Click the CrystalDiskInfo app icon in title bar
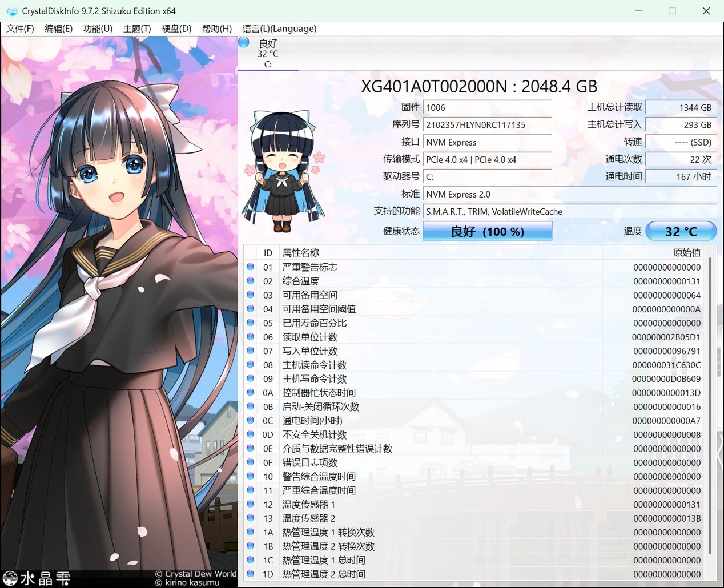The height and width of the screenshot is (588, 724). [11, 11]
